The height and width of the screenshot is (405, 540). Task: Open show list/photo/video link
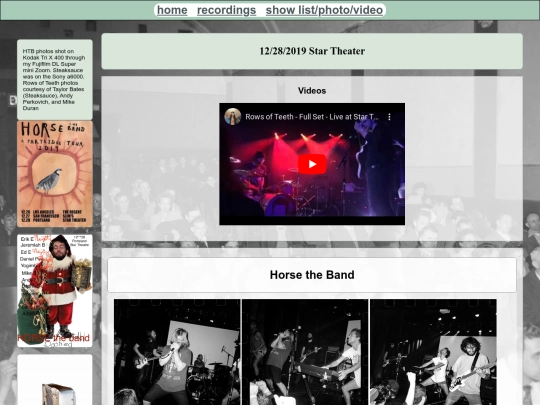(324, 10)
